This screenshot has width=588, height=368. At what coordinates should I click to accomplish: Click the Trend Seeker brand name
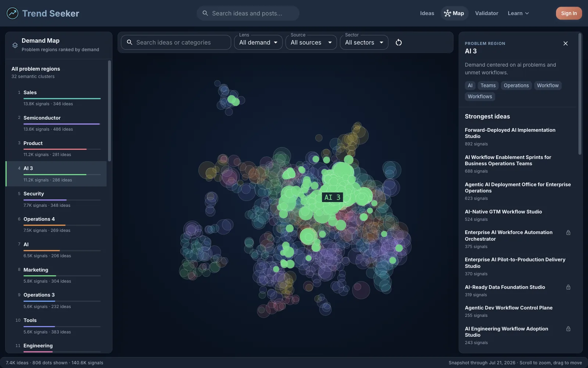pyautogui.click(x=51, y=13)
